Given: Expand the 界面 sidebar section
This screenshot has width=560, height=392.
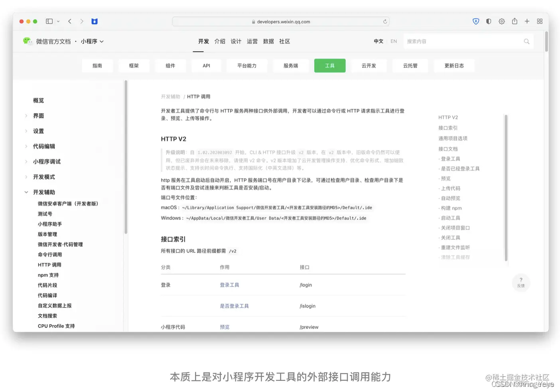Looking at the screenshot, I should (39, 116).
